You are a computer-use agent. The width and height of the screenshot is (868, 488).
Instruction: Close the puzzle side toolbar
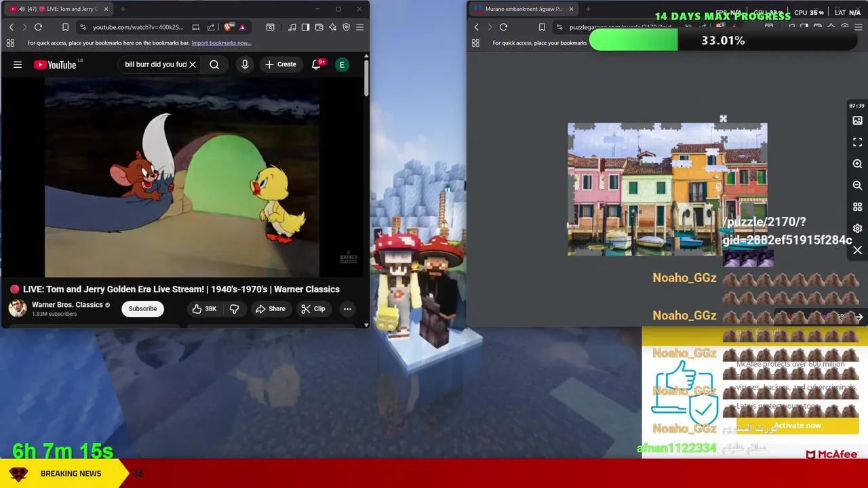pyautogui.click(x=857, y=250)
